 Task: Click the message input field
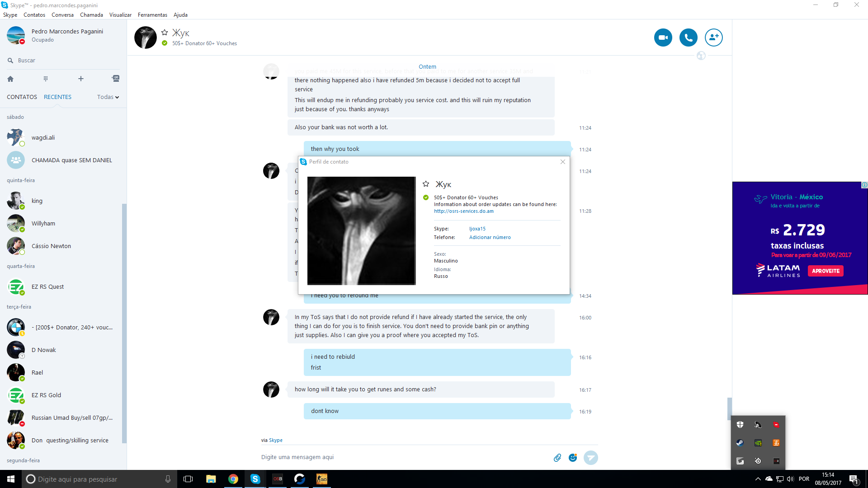[398, 457]
